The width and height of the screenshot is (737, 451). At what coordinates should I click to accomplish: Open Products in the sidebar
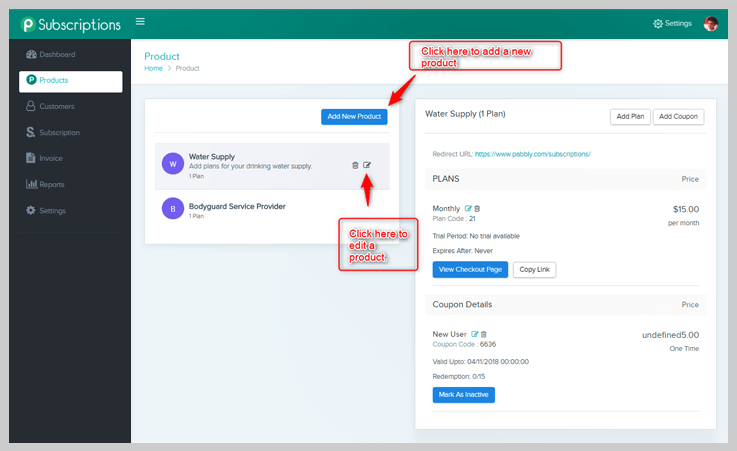[x=71, y=81]
